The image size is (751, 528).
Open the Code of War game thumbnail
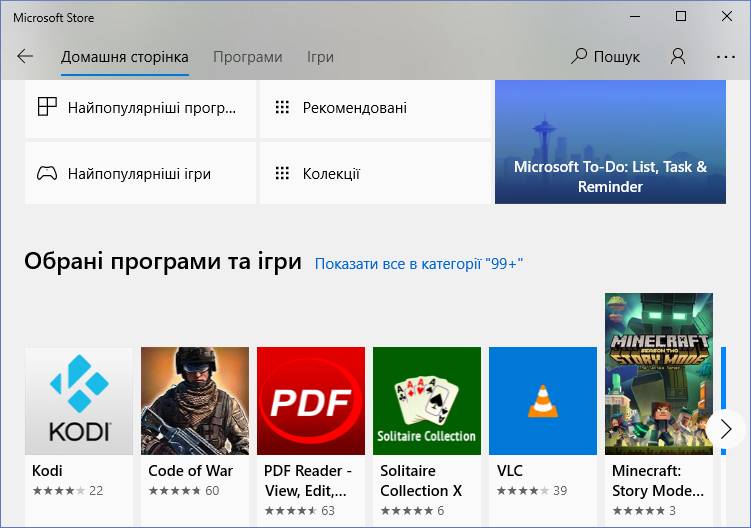tap(195, 401)
